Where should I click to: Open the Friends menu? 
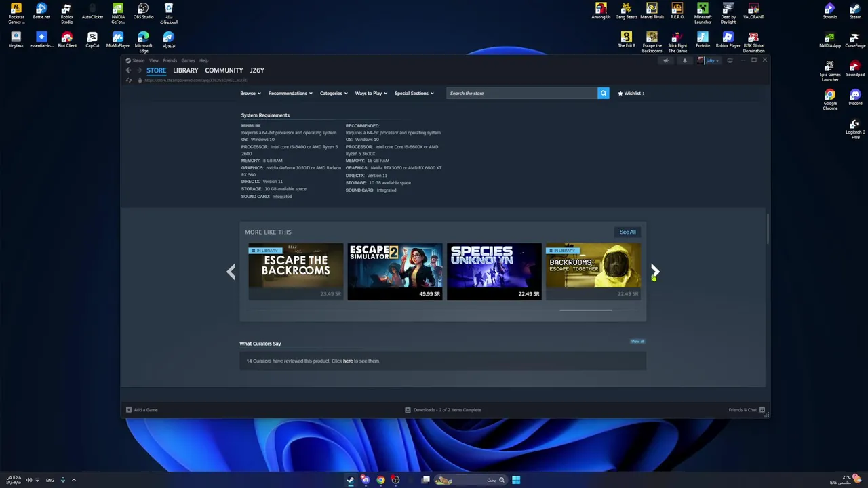170,60
